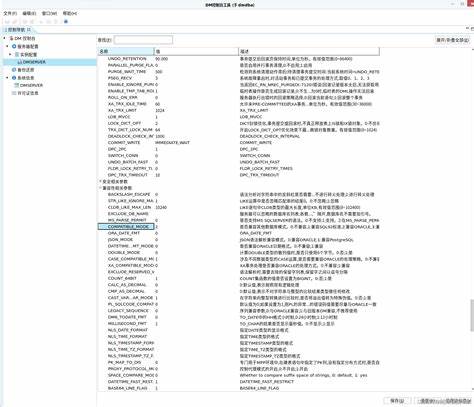
Task: Click the 保存 button at the bottom
Action: pyautogui.click(x=397, y=401)
